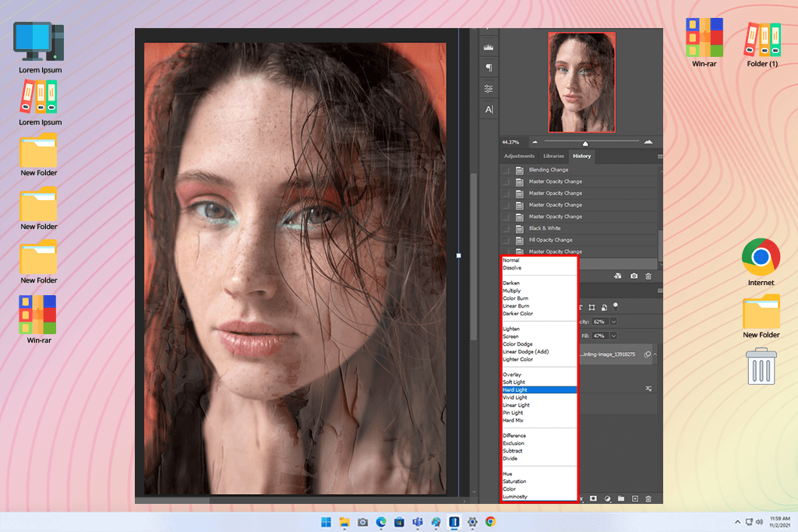Open Windows Start menu on taskbar
798x532 pixels.
click(x=327, y=522)
